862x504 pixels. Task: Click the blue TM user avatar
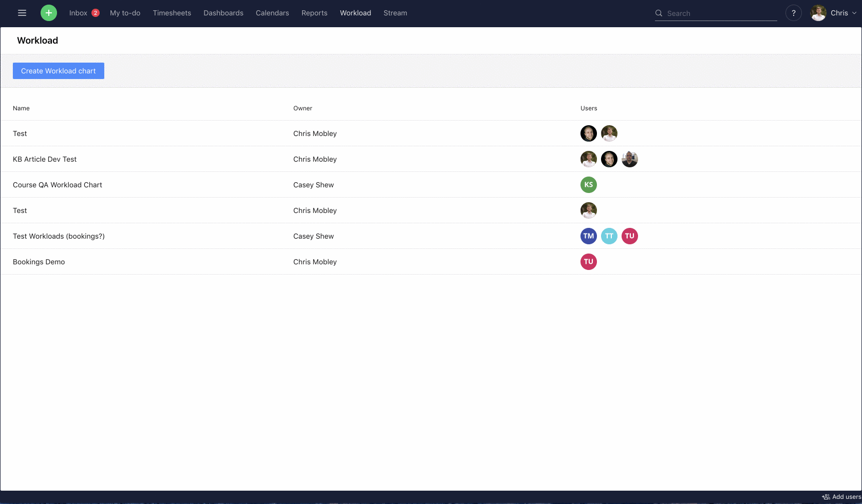[x=589, y=236]
